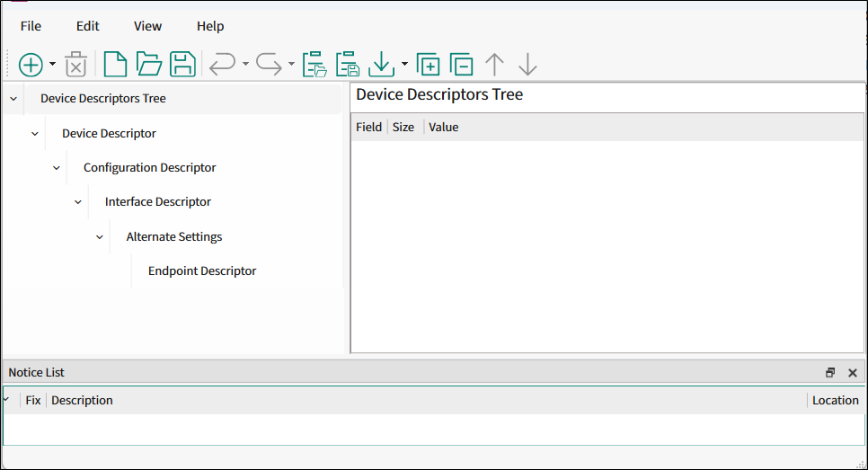Click the save template icon with disk
Image resolution: width=868 pixels, height=470 pixels.
pyautogui.click(x=349, y=64)
